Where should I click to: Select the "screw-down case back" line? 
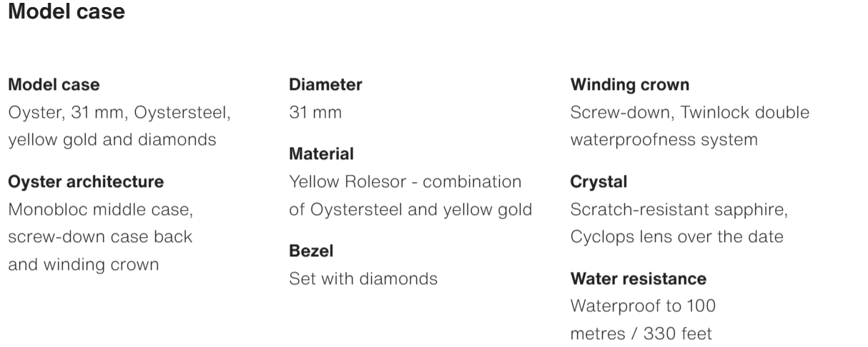(100, 237)
